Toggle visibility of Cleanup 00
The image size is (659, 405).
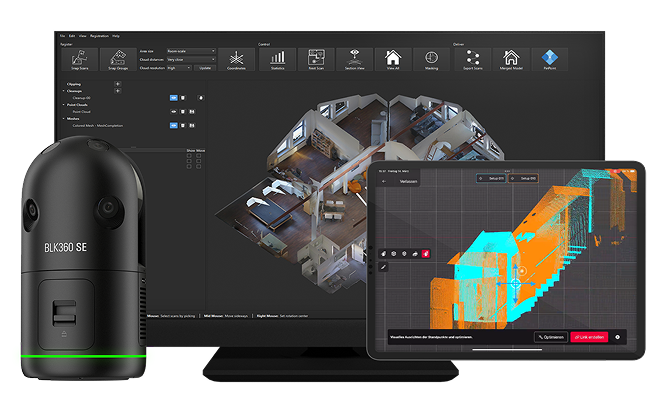click(174, 97)
